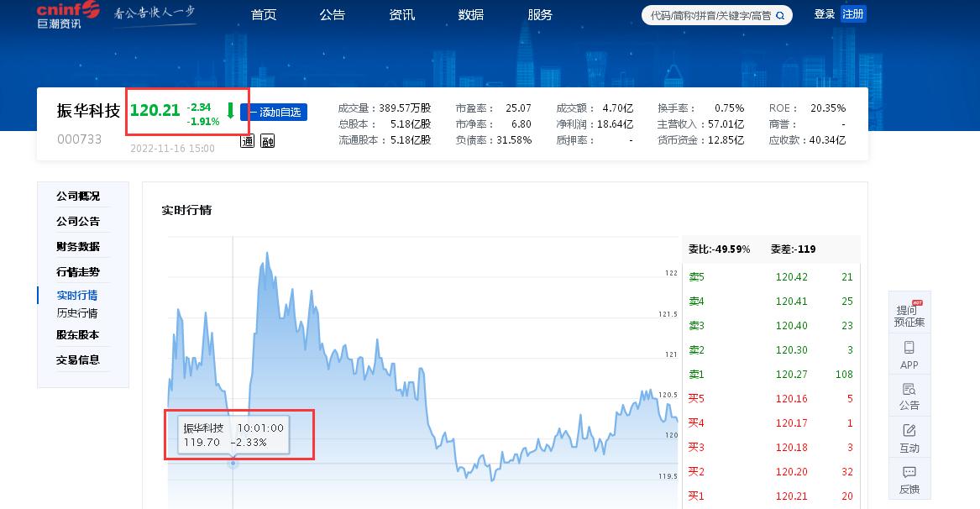Click 添加自选 to add the stock to watchlist

point(277,112)
